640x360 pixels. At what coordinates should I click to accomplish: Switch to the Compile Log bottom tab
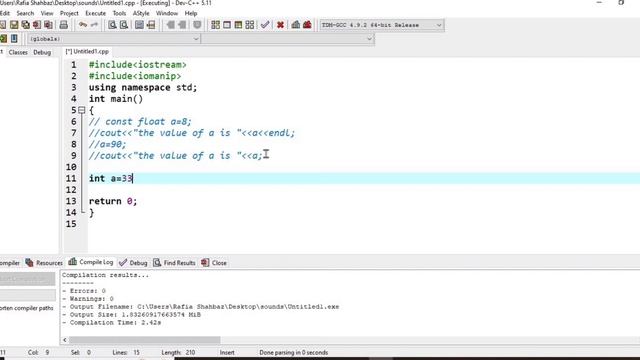tap(91, 262)
